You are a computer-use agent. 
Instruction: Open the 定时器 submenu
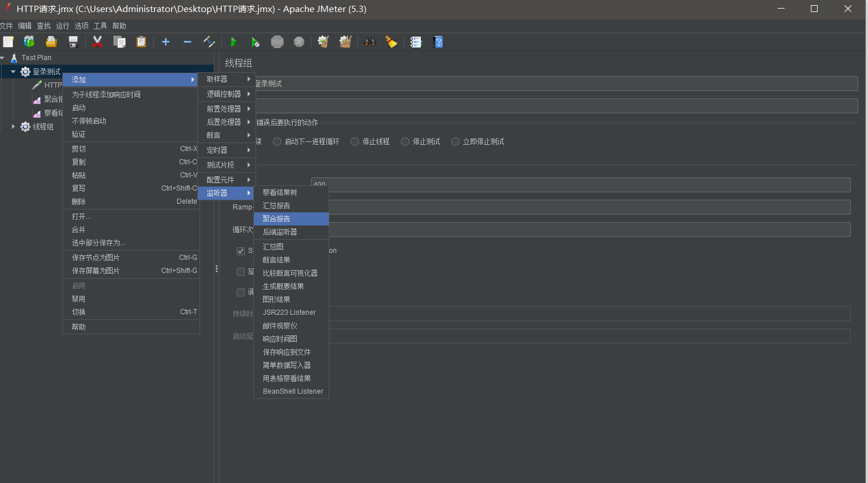point(226,150)
